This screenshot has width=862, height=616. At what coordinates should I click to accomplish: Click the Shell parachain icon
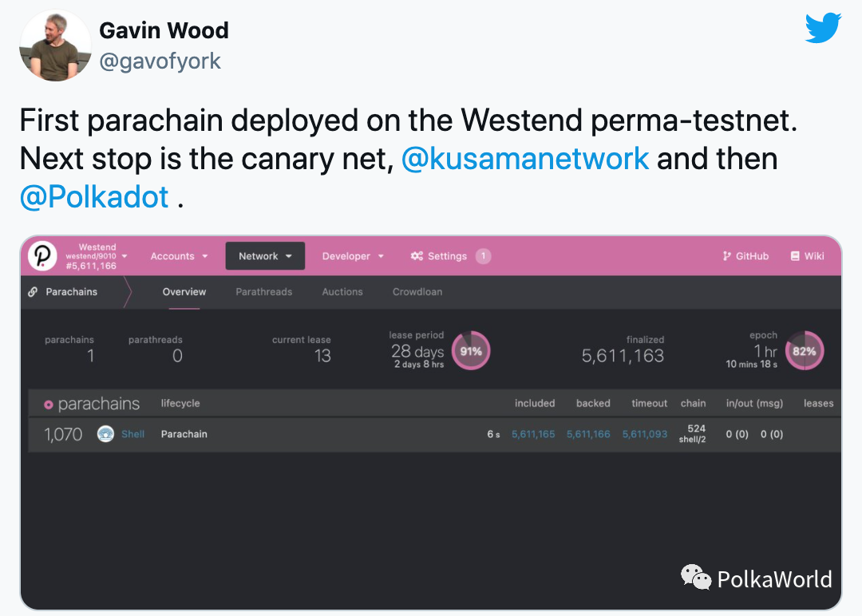(105, 434)
